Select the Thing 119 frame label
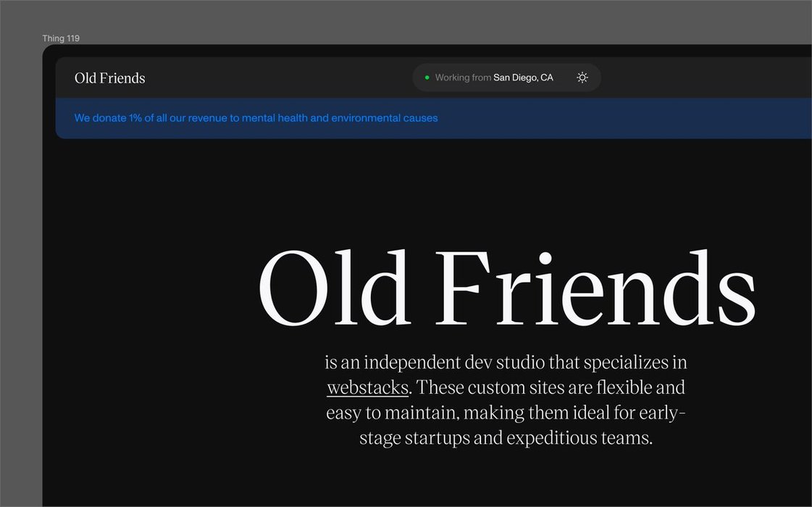 pos(61,38)
